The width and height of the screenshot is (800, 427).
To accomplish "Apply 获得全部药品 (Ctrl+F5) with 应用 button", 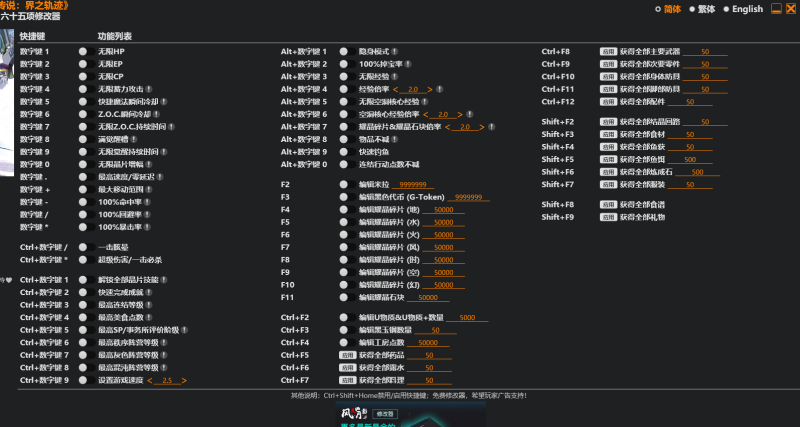I will click(347, 355).
